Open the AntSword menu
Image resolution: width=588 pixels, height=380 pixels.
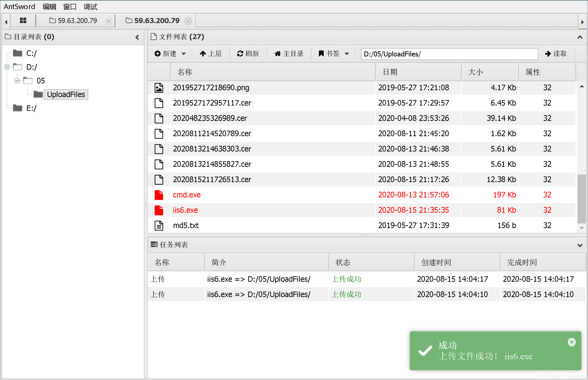[19, 6]
